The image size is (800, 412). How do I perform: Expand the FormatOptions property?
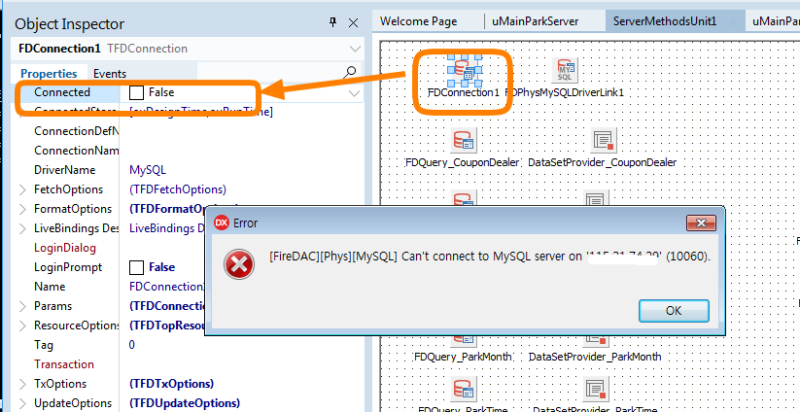[x=23, y=209]
